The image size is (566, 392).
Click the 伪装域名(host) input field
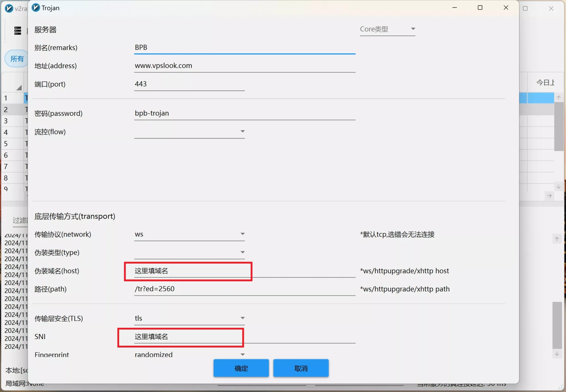pos(244,271)
